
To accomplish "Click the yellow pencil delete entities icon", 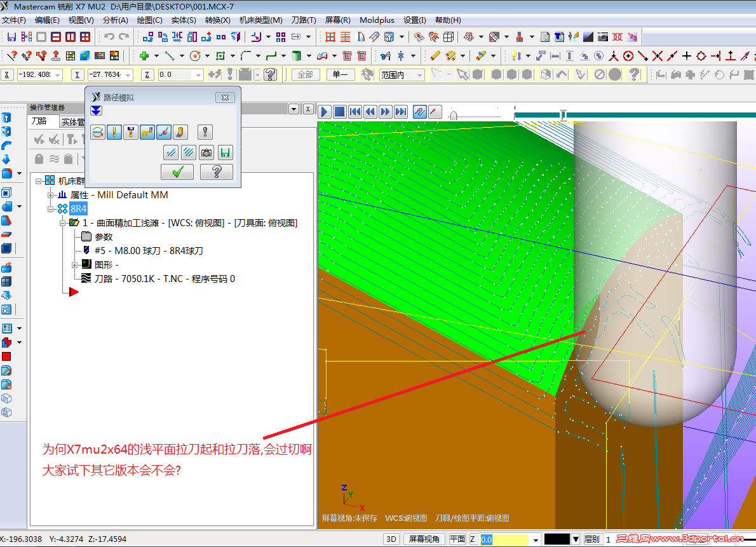I will 435,56.
